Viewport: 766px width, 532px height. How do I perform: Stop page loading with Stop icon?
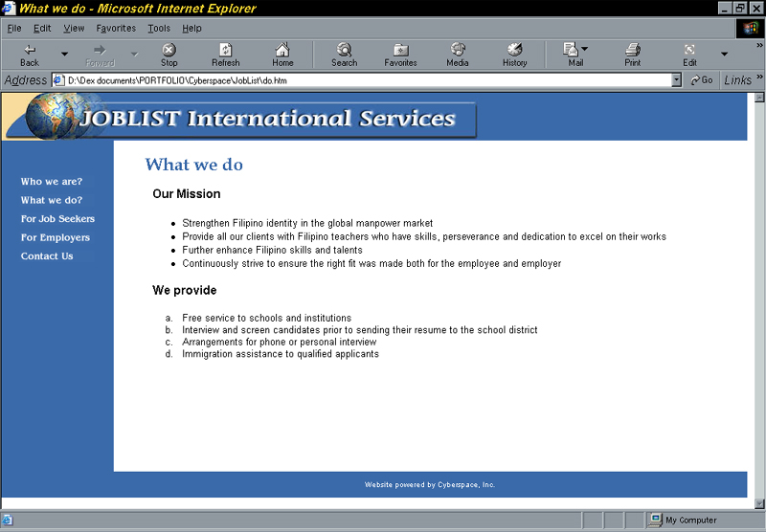click(x=169, y=50)
